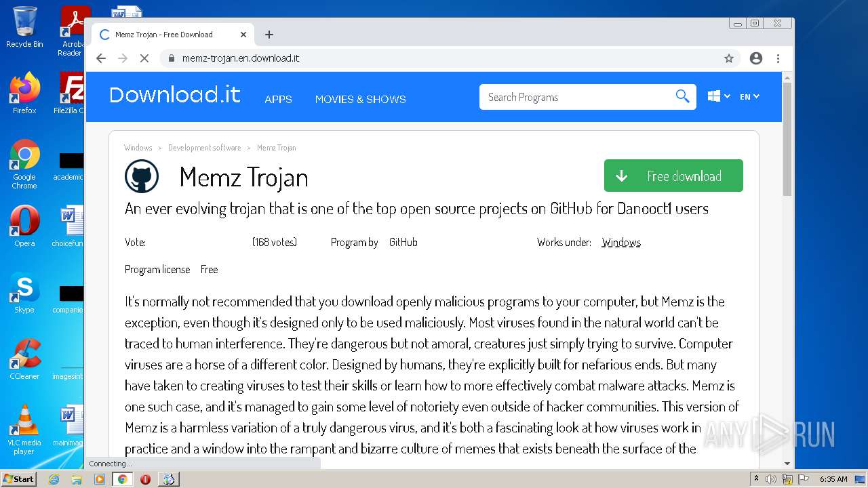Click the Memz Trojan page heading
This screenshot has height=488, width=868.
[x=243, y=178]
